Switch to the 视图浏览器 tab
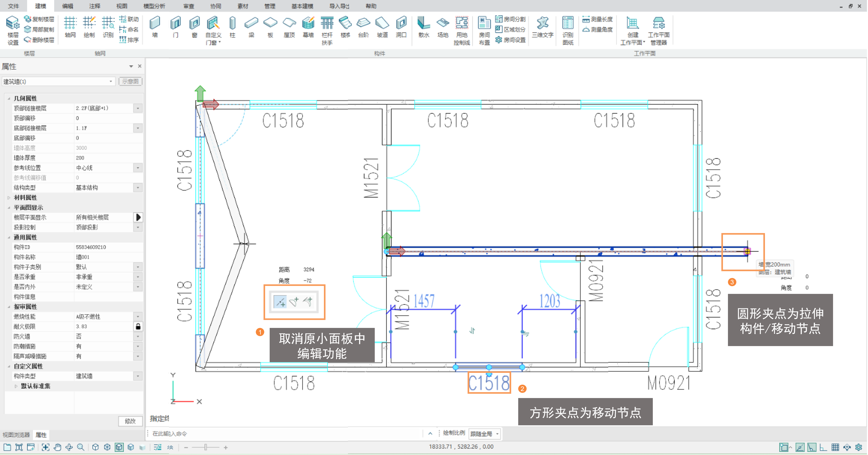This screenshot has height=455, width=868. click(16, 435)
